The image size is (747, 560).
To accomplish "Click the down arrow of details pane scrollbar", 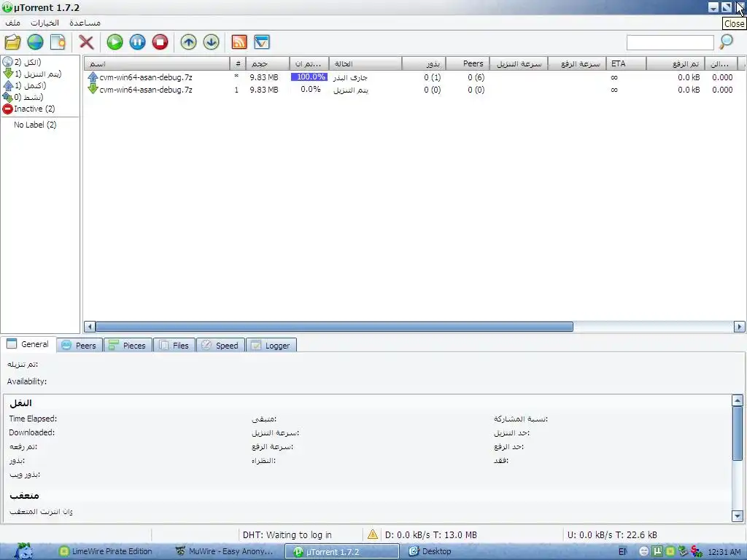I will coord(738,516).
